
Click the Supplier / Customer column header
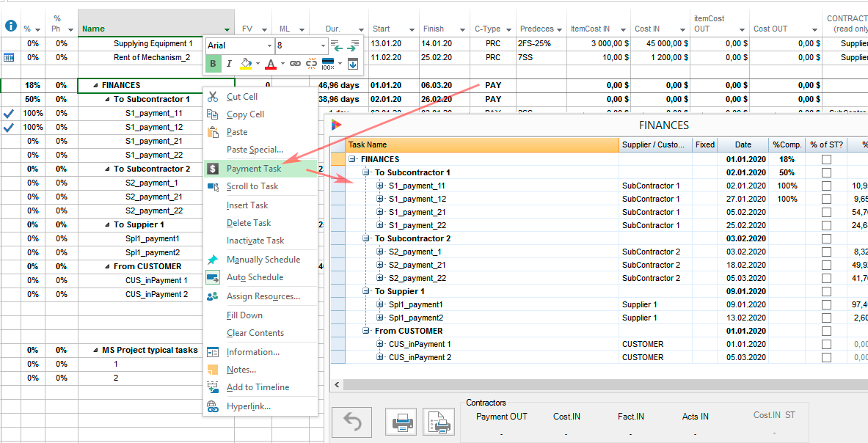point(655,145)
